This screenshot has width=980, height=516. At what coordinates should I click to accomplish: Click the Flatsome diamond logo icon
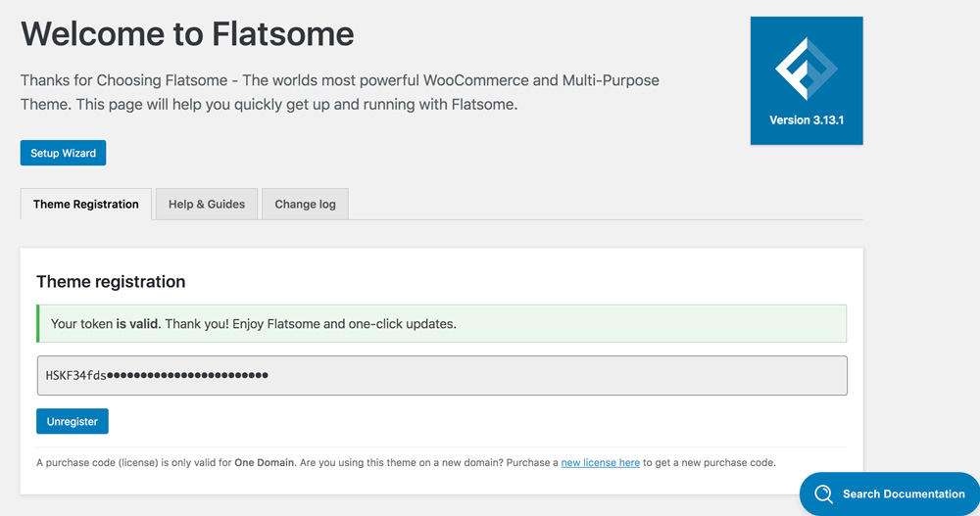pyautogui.click(x=807, y=69)
